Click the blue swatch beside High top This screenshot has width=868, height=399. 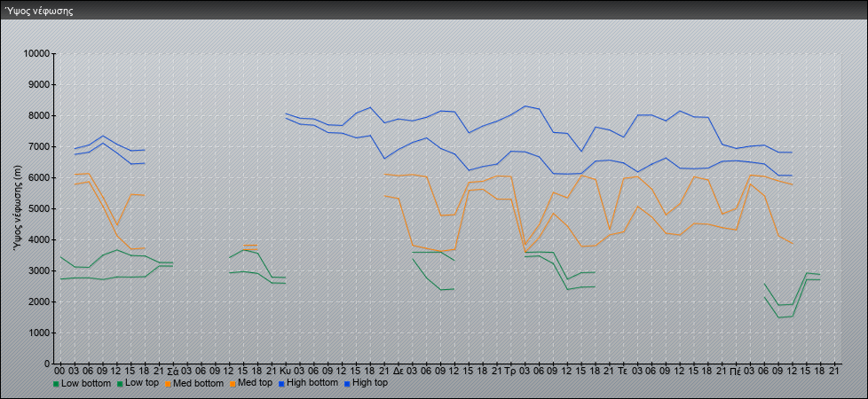[x=346, y=384]
